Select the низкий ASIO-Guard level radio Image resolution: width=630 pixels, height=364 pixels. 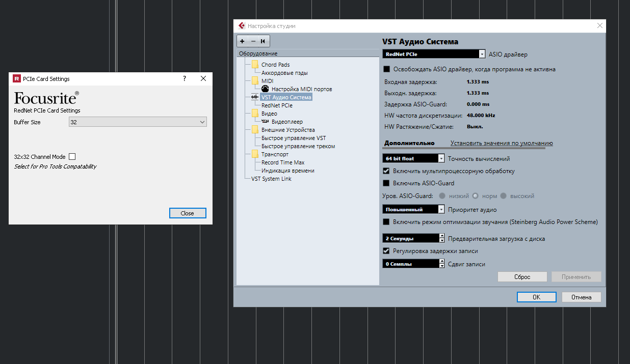(x=442, y=196)
